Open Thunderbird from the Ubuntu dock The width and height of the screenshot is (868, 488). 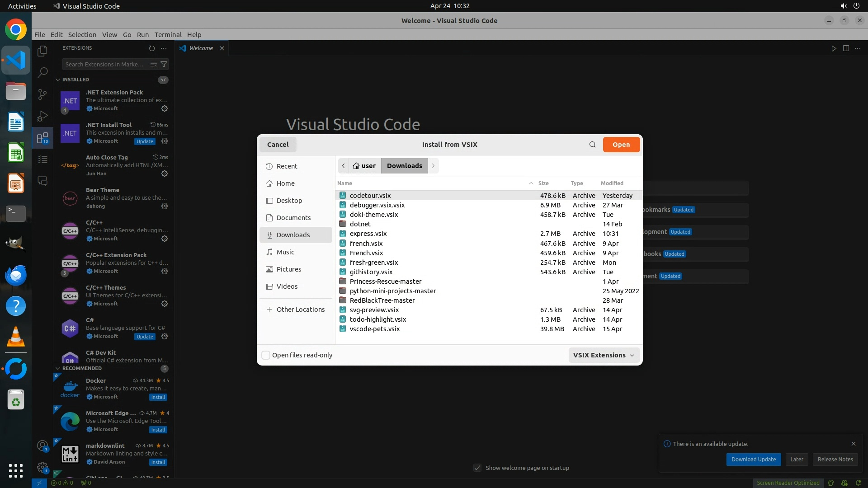16,275
